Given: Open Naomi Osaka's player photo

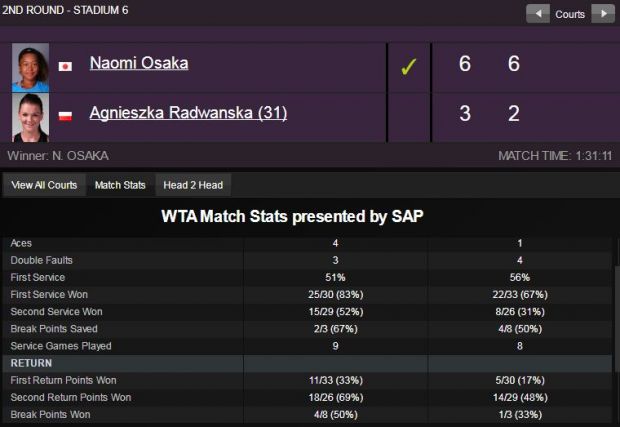Looking at the screenshot, I should 30,68.
